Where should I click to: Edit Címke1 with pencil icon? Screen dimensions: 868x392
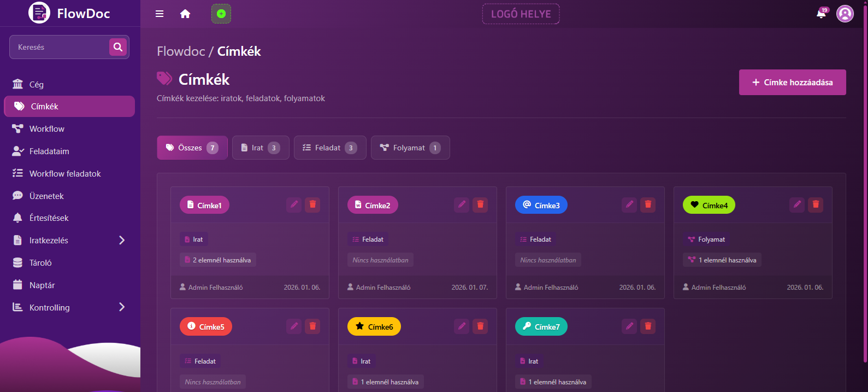pyautogui.click(x=294, y=204)
